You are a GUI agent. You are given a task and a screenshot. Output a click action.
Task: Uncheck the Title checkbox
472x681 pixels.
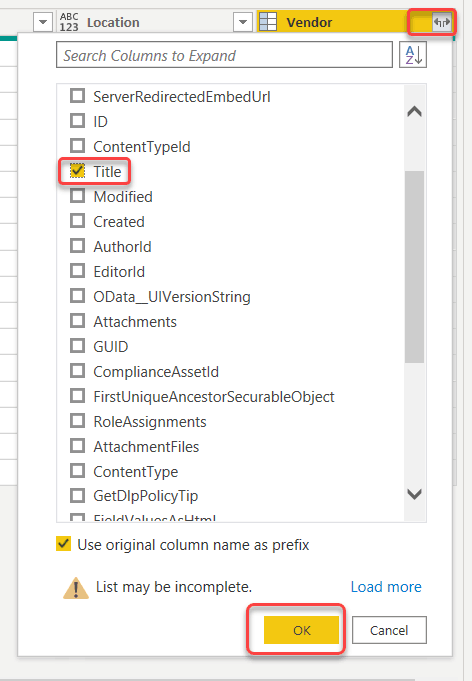point(78,171)
